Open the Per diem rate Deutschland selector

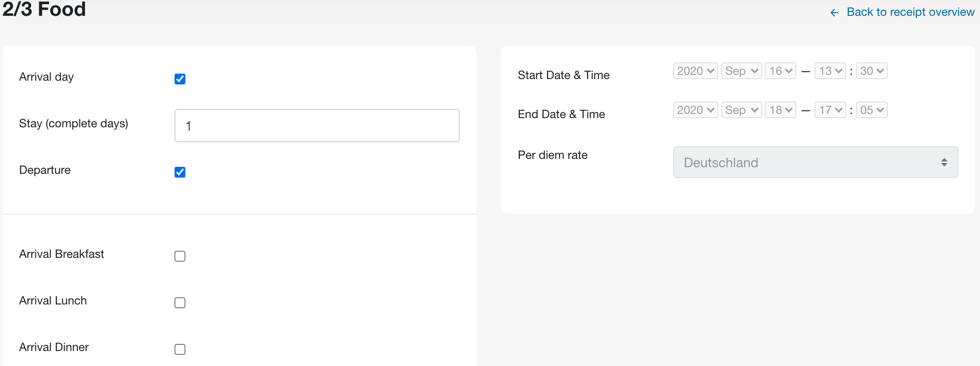[816, 162]
